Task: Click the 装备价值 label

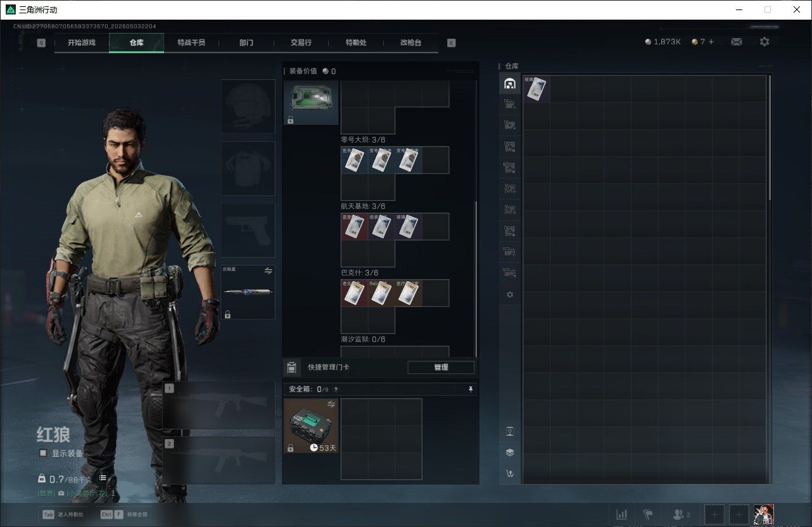Action: pos(303,71)
